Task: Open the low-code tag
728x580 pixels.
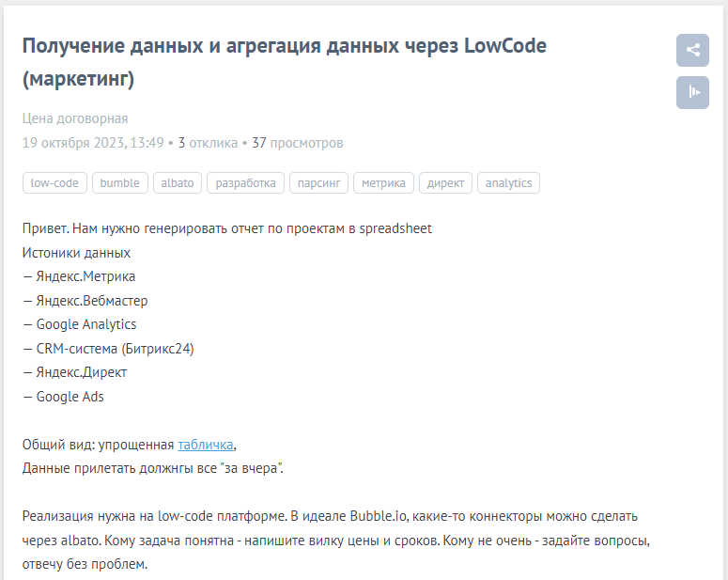Action: click(x=54, y=182)
